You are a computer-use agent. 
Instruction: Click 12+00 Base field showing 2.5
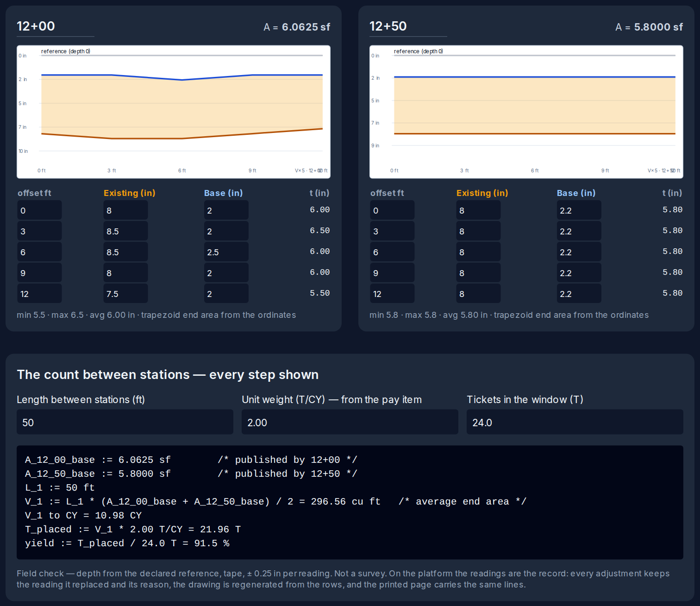pyautogui.click(x=226, y=252)
